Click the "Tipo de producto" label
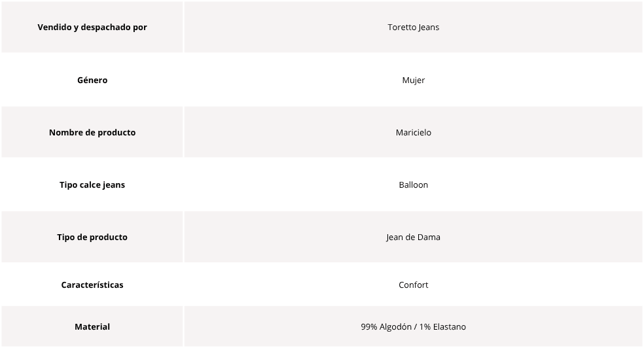 click(x=92, y=237)
